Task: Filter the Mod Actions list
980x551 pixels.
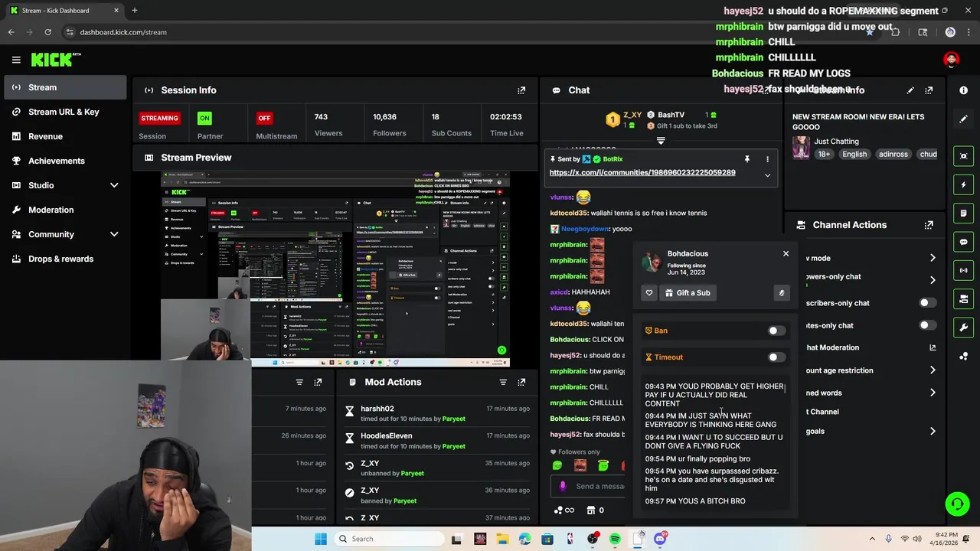Action: pos(503,382)
